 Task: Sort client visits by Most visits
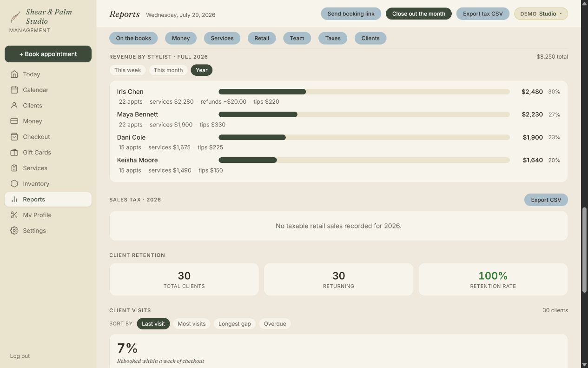point(192,324)
